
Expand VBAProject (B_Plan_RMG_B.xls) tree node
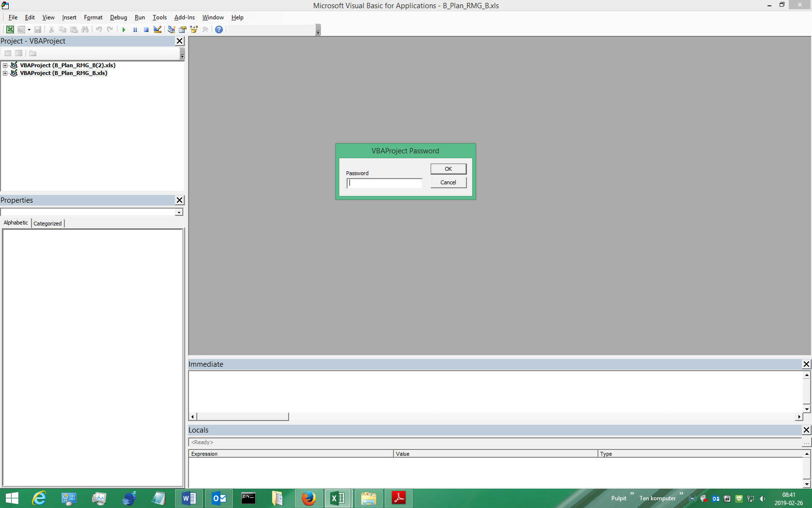pos(5,73)
